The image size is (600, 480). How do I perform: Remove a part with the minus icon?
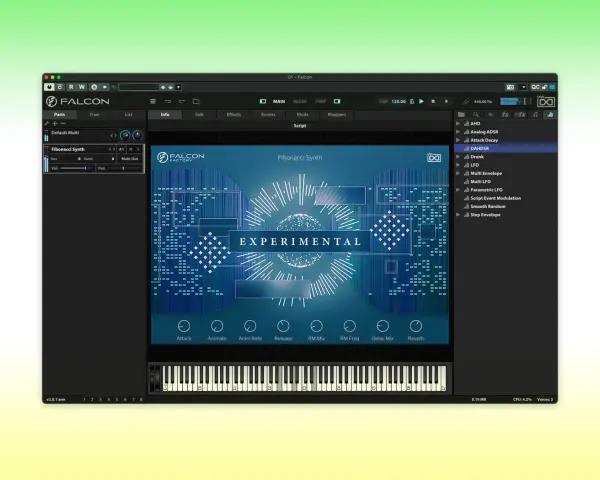pos(63,123)
